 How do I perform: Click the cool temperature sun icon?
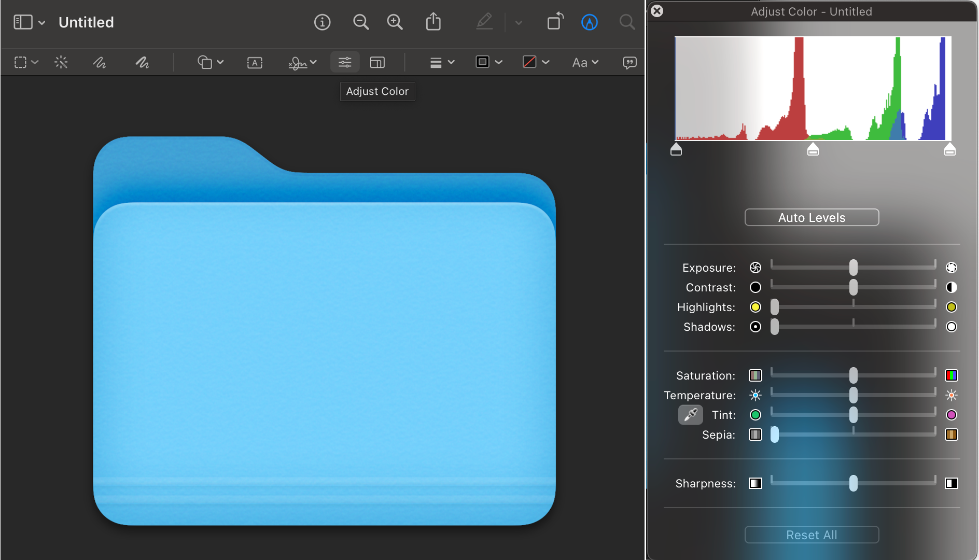756,395
